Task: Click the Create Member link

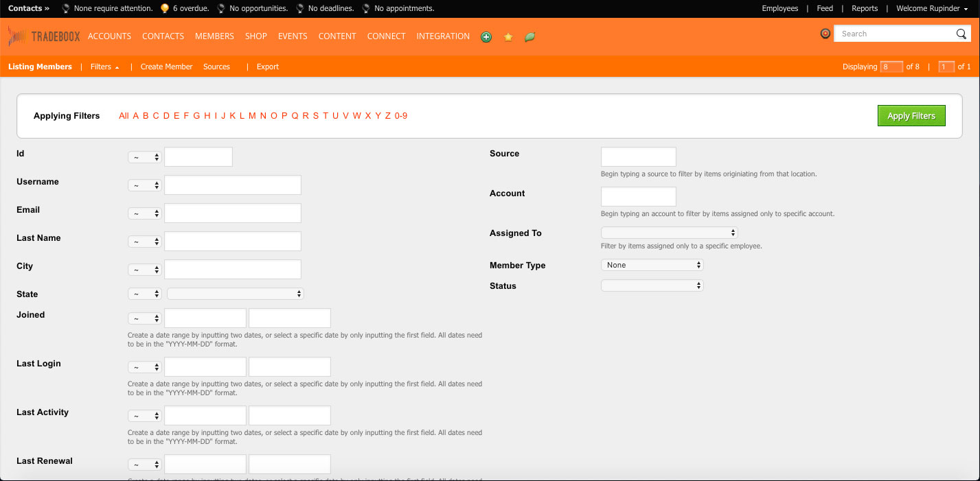Action: pos(166,67)
